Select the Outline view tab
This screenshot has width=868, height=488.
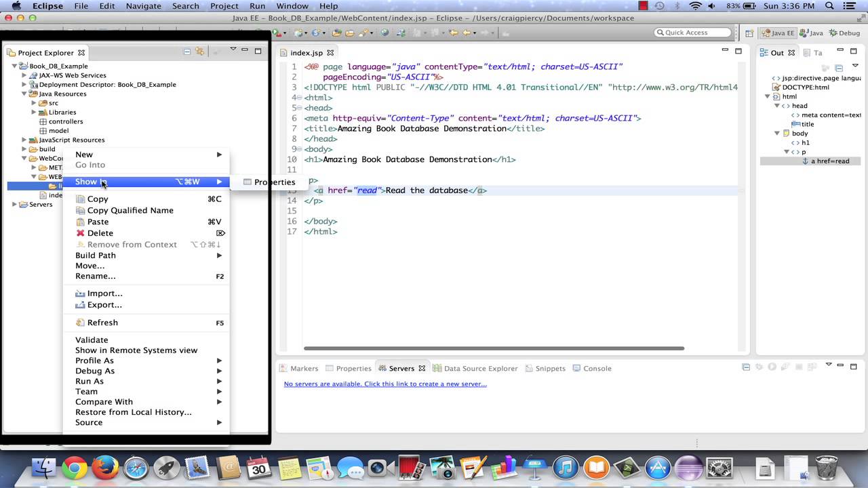point(777,52)
